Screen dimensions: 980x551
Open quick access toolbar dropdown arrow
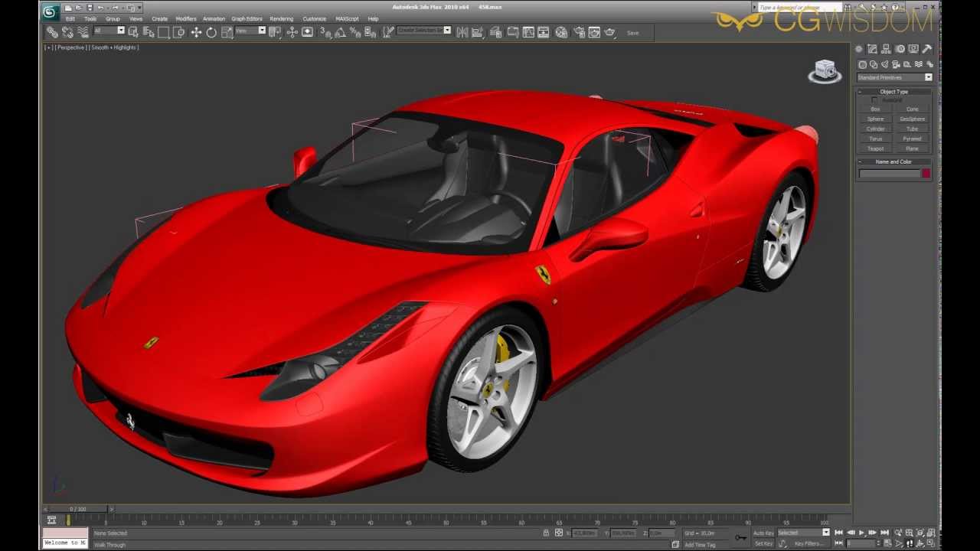(139, 8)
